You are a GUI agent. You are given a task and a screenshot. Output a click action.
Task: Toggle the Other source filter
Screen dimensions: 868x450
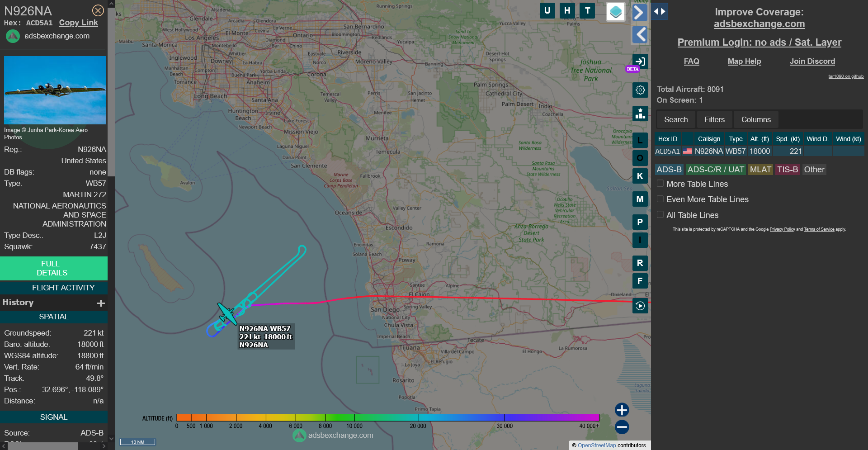814,170
